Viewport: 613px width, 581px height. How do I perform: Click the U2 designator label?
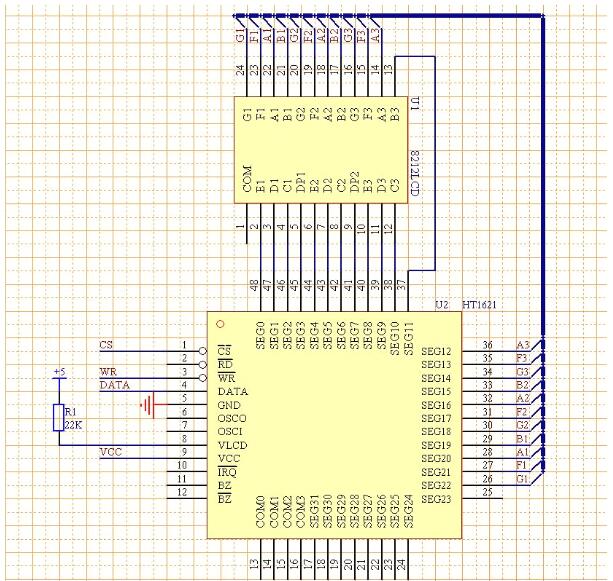pyautogui.click(x=443, y=303)
